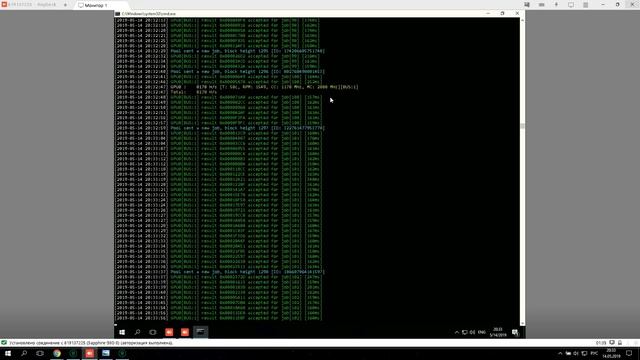Image resolution: width=640 pixels, height=360 pixels.
Task: Open the AnyDesk main menu icon
Action: (586, 4)
